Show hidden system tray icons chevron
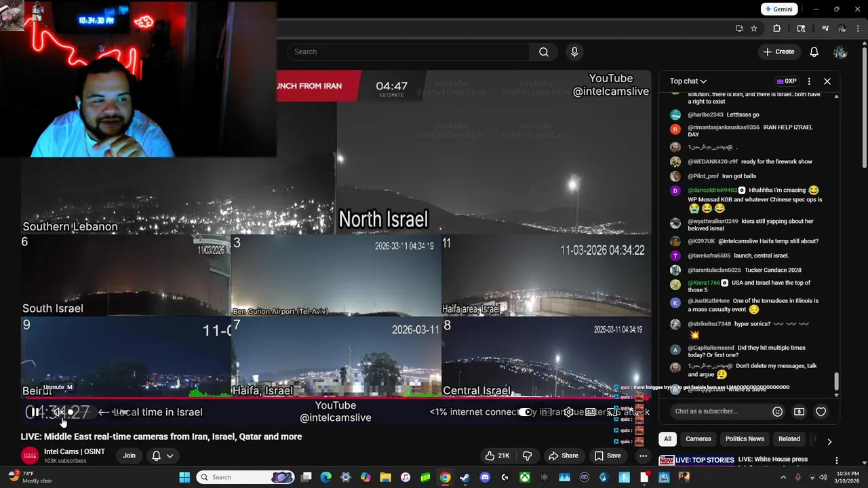The height and width of the screenshot is (488, 868). click(x=783, y=477)
